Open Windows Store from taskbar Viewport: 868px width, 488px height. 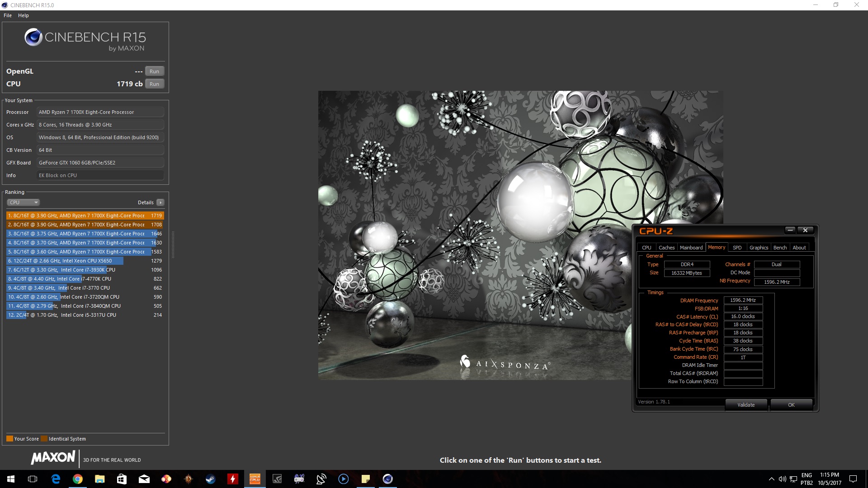(122, 479)
